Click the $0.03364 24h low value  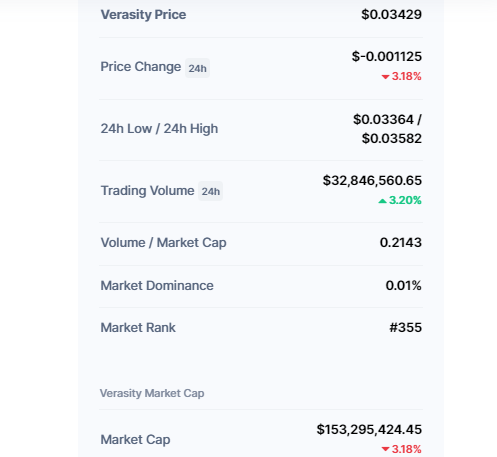pos(383,119)
